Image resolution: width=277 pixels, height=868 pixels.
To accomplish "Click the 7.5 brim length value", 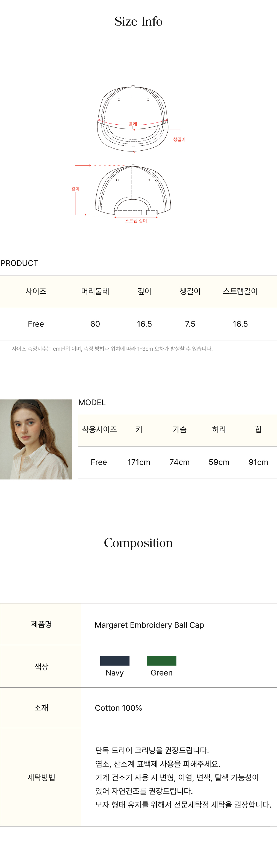I will click(190, 324).
